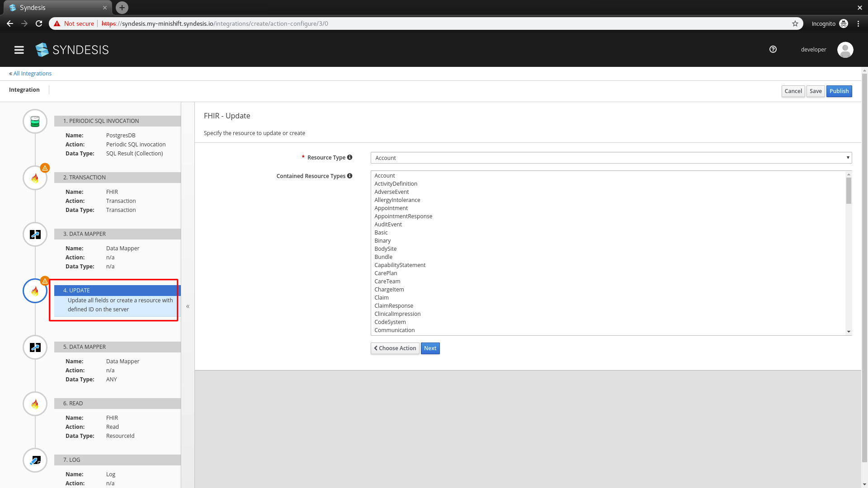The height and width of the screenshot is (488, 868).
Task: Click the Data Mapper icon for step 3
Action: point(35,235)
